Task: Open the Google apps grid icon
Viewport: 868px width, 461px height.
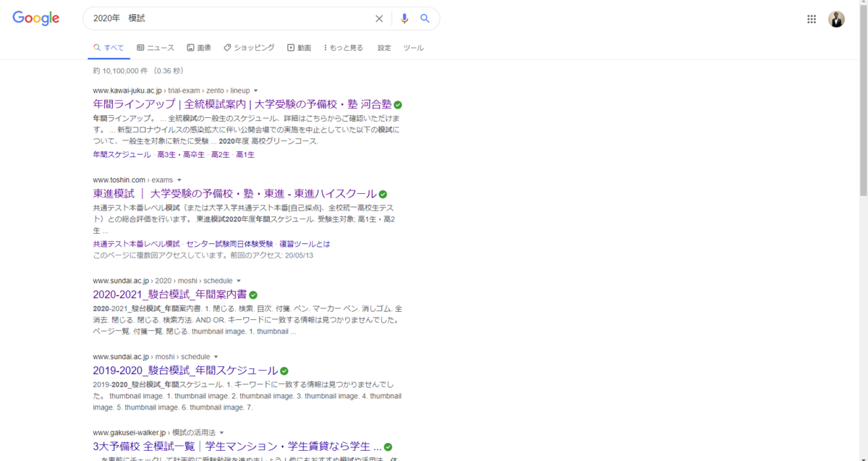Action: point(812,20)
